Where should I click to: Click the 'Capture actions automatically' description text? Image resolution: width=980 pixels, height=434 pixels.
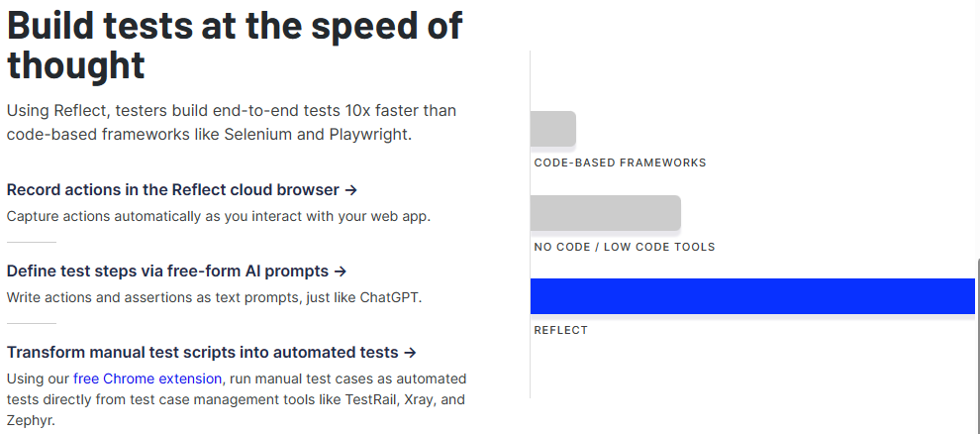coord(219,216)
